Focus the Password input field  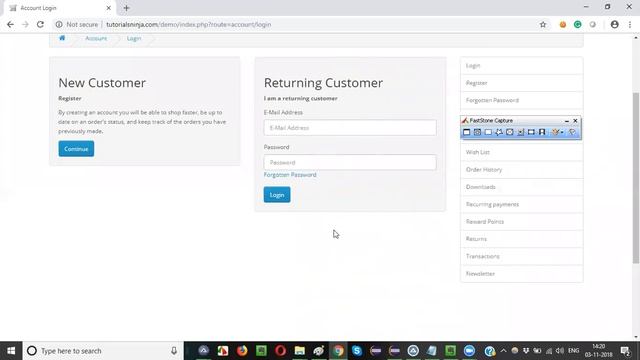pyautogui.click(x=350, y=162)
